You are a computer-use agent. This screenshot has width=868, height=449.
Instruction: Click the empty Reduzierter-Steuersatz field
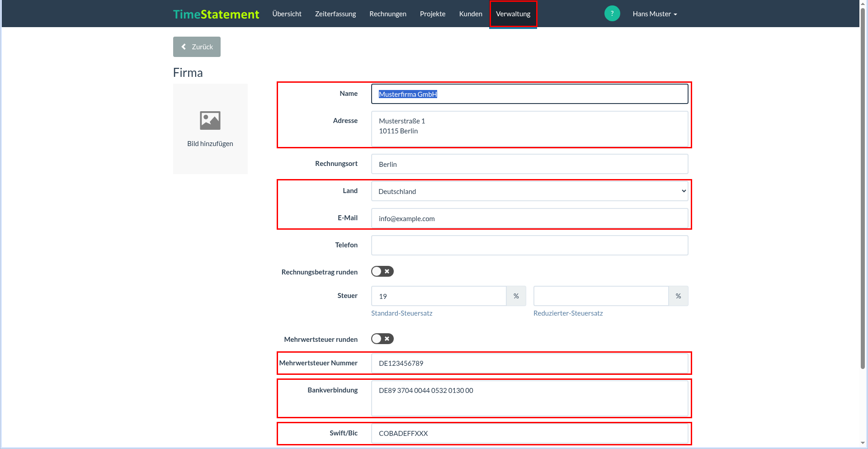(x=601, y=296)
